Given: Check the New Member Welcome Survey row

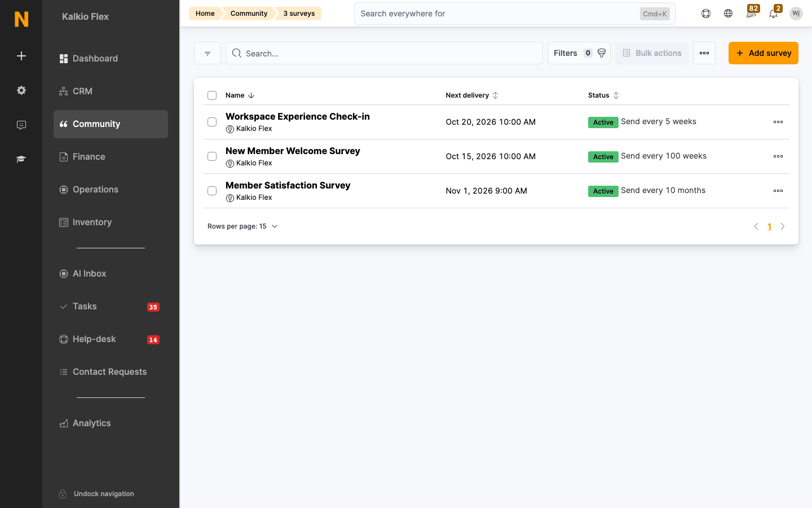Looking at the screenshot, I should coord(212,156).
